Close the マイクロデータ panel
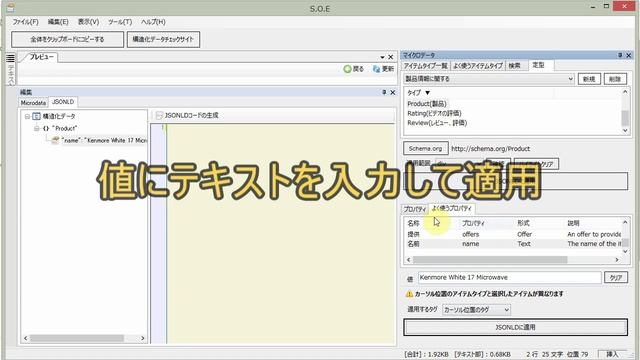The height and width of the screenshot is (360, 640). [x=629, y=55]
